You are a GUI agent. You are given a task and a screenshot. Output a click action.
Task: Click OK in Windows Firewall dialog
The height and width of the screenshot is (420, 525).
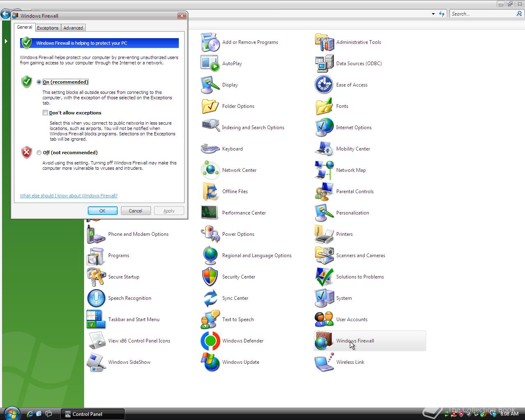[103, 211]
